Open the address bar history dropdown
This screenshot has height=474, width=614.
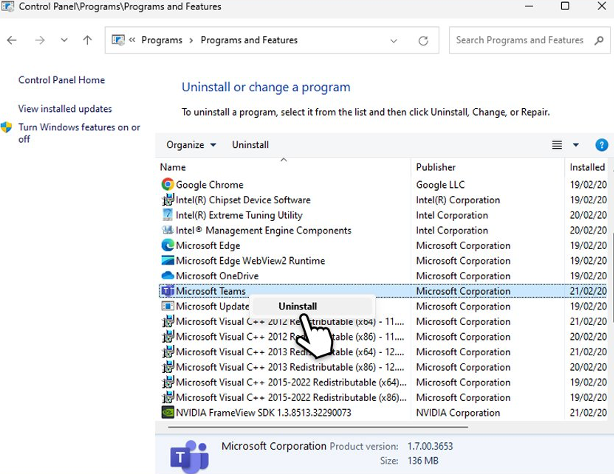pos(394,41)
